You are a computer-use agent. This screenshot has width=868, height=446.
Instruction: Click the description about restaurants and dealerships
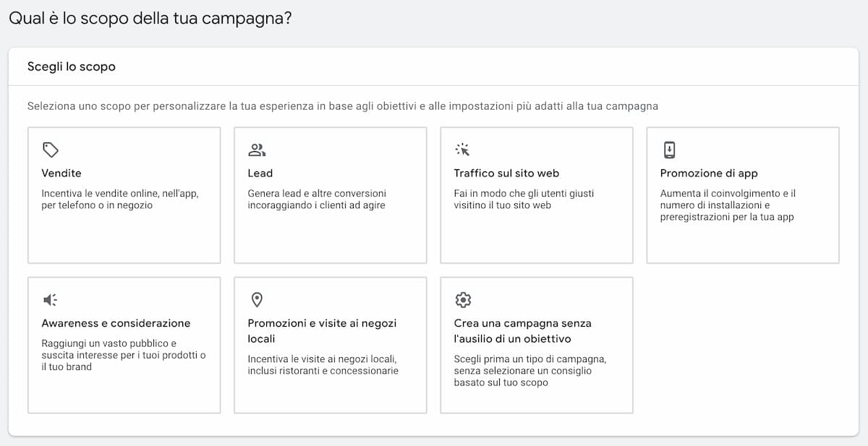click(x=323, y=365)
